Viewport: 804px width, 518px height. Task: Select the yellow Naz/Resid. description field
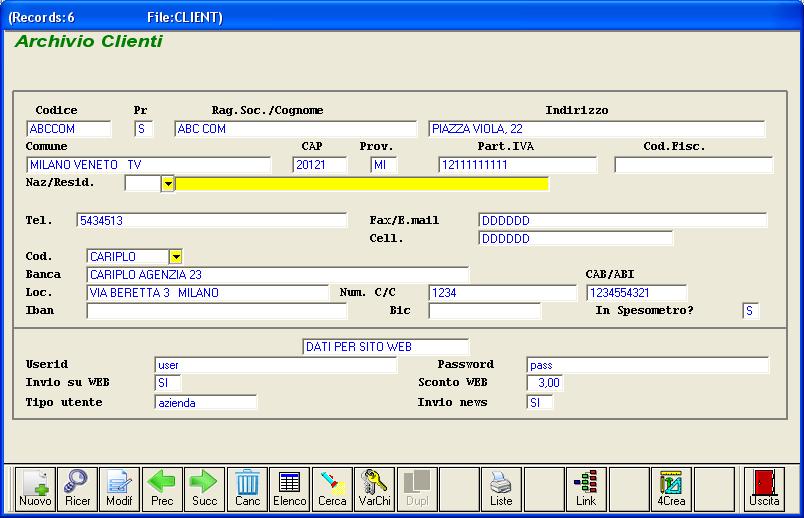[362, 184]
